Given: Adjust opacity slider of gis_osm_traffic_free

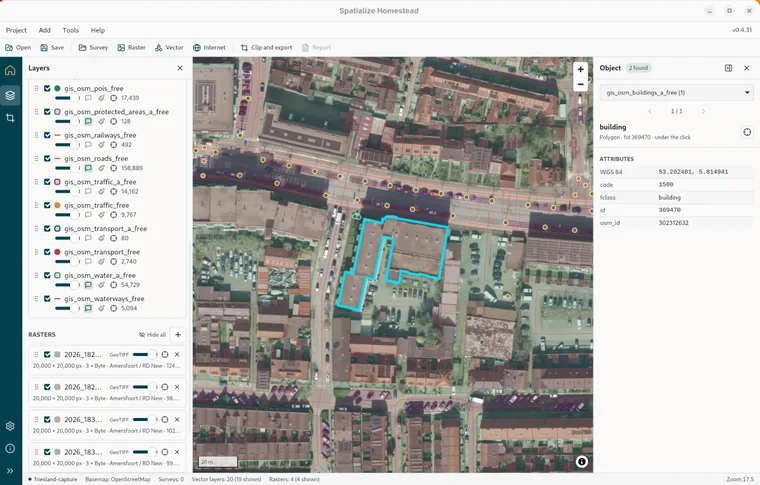Looking at the screenshot, I should [x=67, y=215].
